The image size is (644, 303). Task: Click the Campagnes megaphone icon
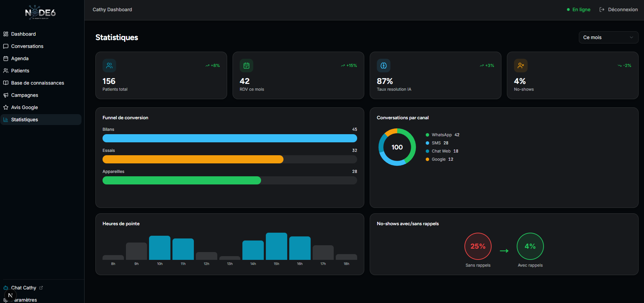(x=6, y=95)
